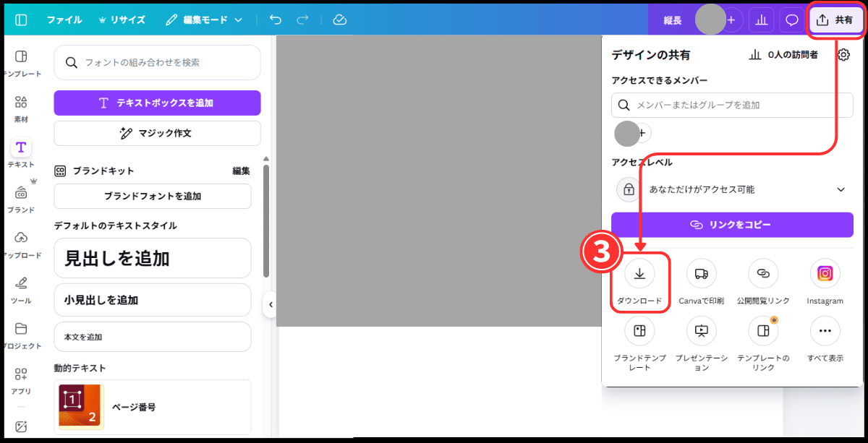
Task: Click the Instagram sharing icon
Action: point(825,274)
